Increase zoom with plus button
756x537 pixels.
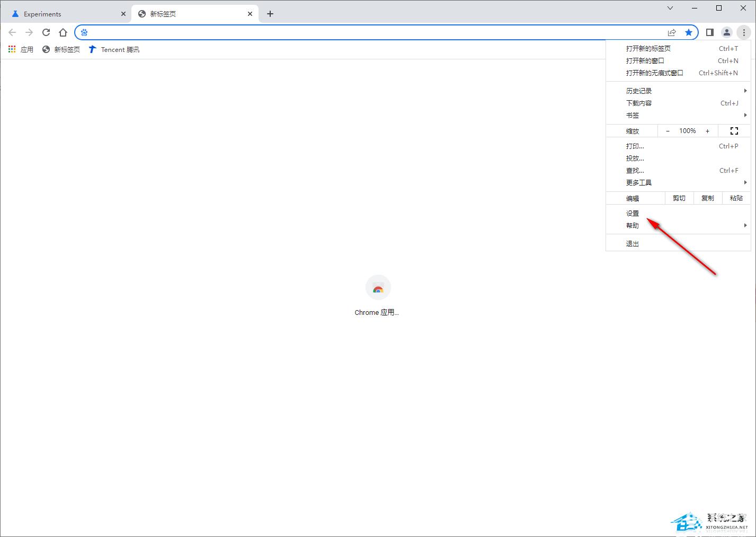point(707,131)
